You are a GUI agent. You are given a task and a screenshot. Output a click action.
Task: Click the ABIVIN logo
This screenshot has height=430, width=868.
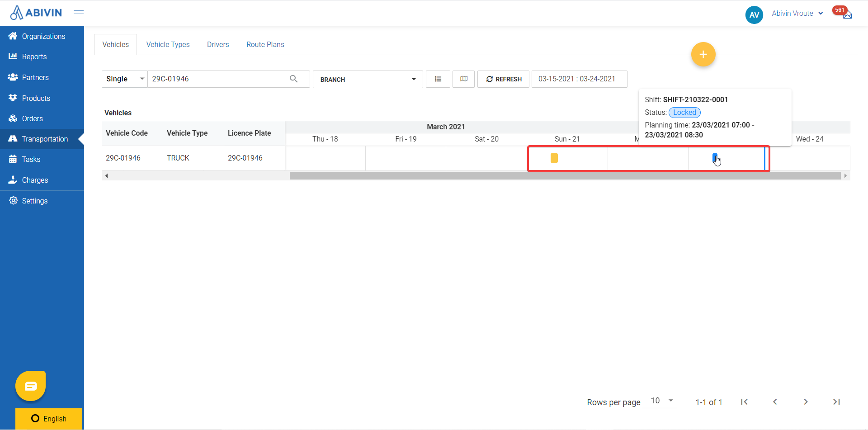pos(36,13)
